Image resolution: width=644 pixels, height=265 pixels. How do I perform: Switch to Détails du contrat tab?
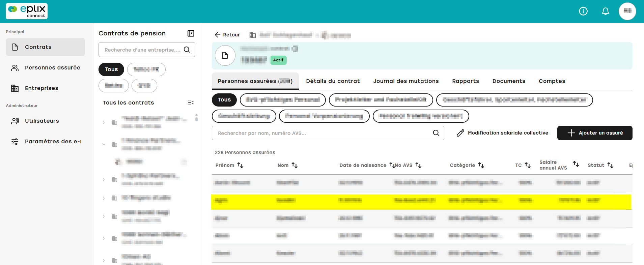coord(333,81)
